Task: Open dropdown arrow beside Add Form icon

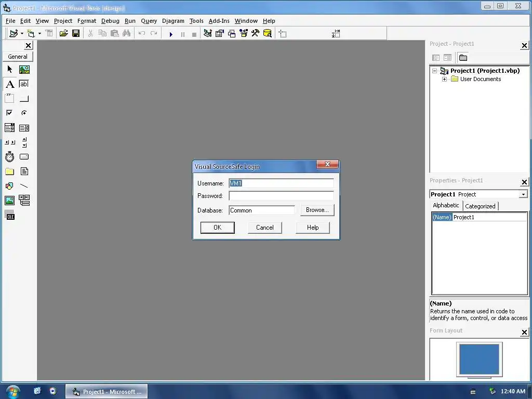Action: [x=39, y=33]
